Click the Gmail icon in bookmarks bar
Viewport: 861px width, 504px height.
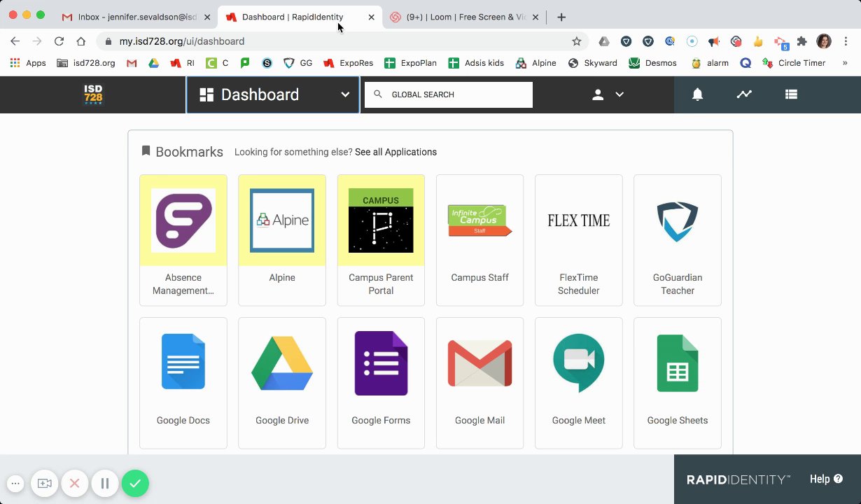(x=132, y=63)
